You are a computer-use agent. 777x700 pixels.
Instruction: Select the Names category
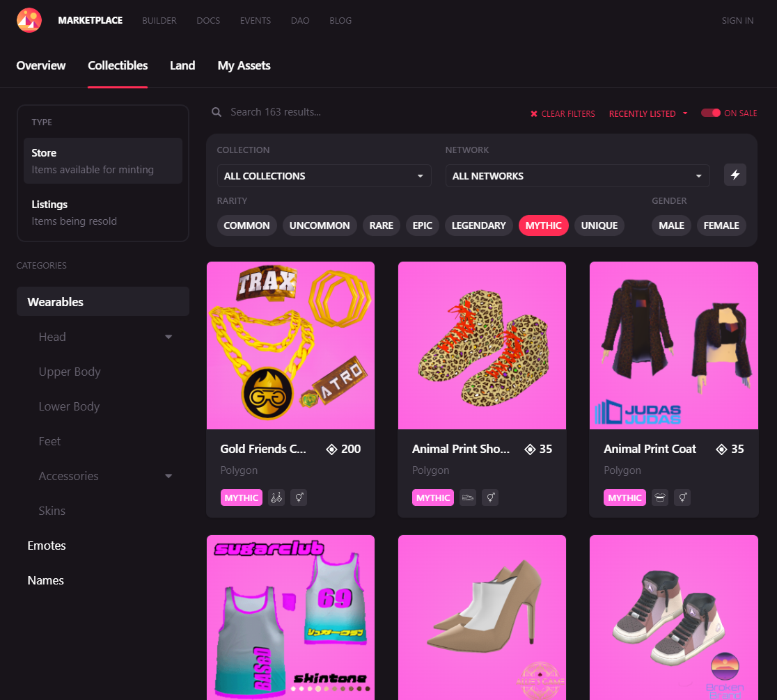point(45,580)
